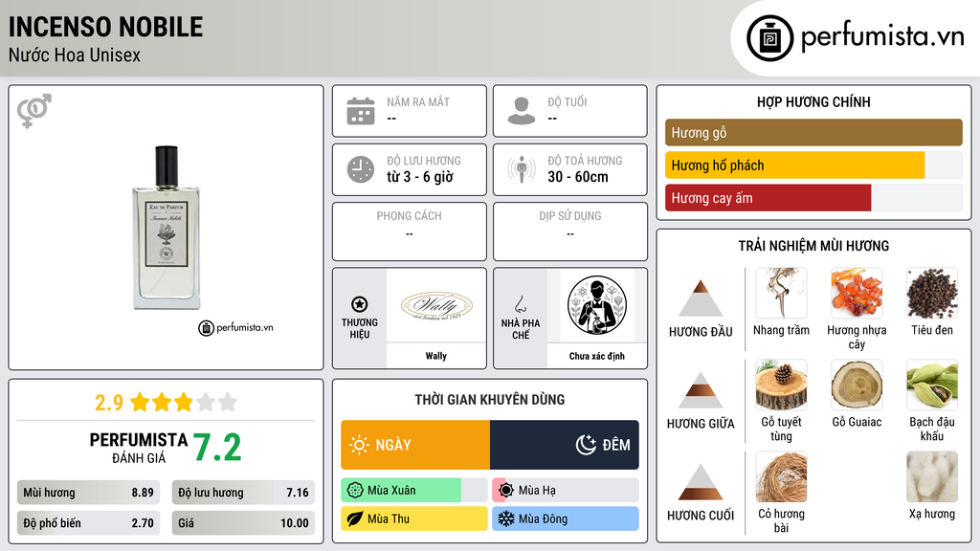Viewport: 980px width, 551px height.
Task: Click the Hương cuối pyramid icon
Action: (701, 482)
